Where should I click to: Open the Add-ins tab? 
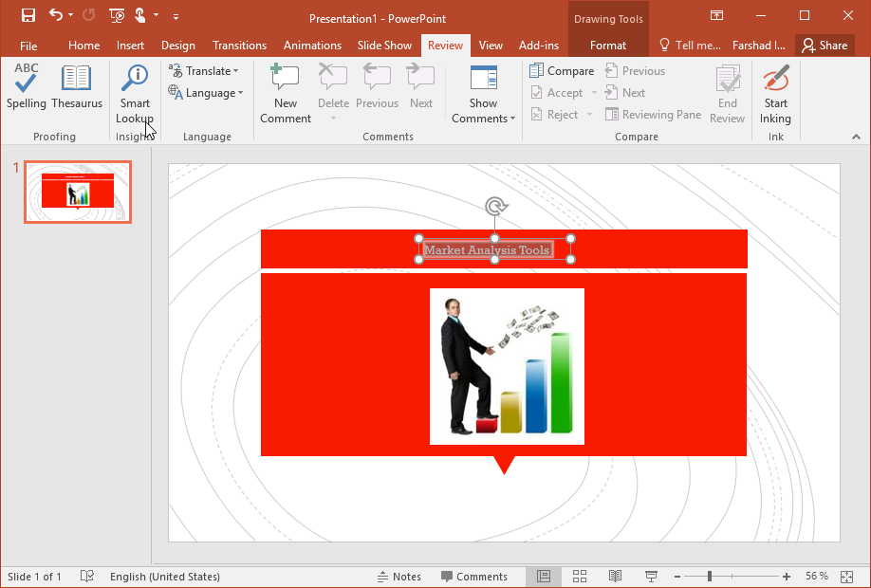pos(539,46)
